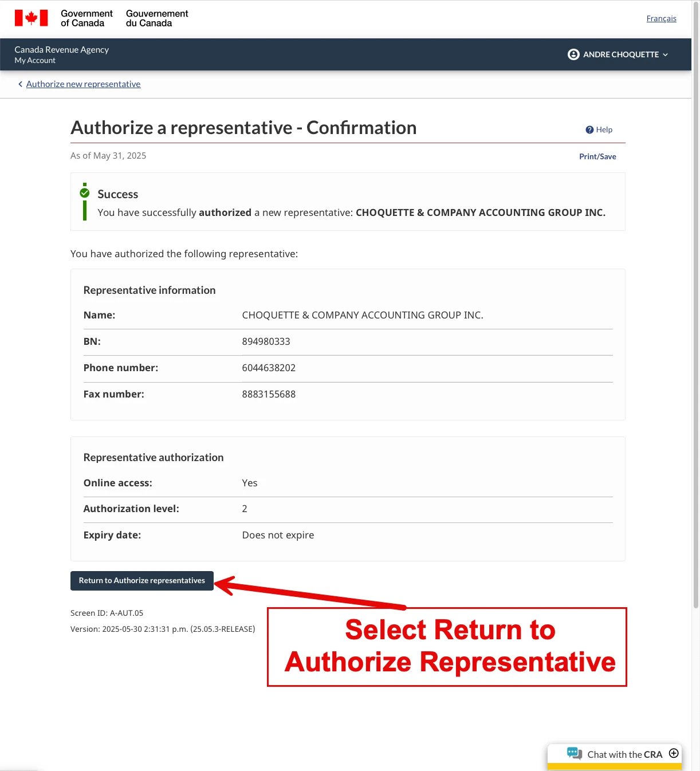Screen dimensions: 700x771
Task: Click the ANDRE CHOQUETTE account name
Action: coord(621,55)
